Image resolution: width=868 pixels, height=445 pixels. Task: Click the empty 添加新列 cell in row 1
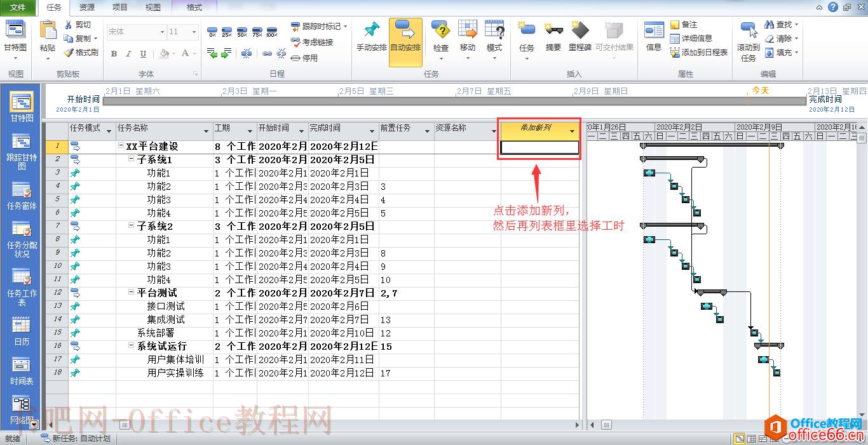click(x=539, y=147)
